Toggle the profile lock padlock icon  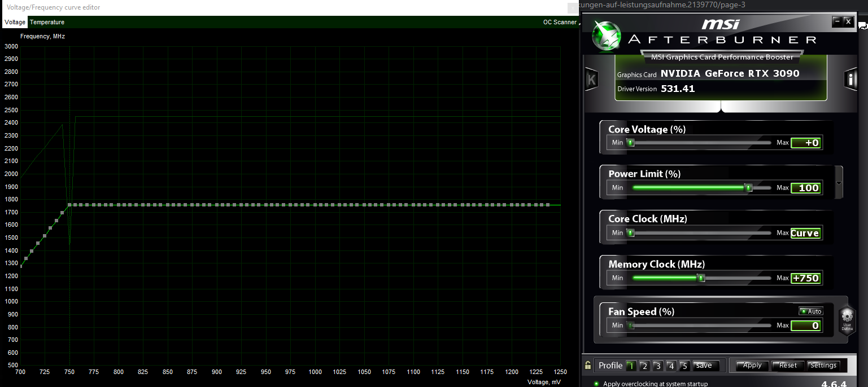(x=588, y=365)
